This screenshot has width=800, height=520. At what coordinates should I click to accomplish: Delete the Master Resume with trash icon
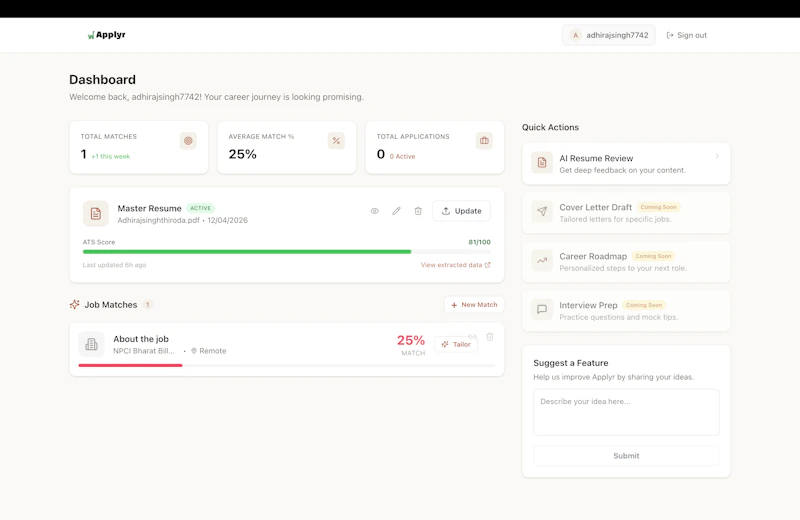pos(418,211)
